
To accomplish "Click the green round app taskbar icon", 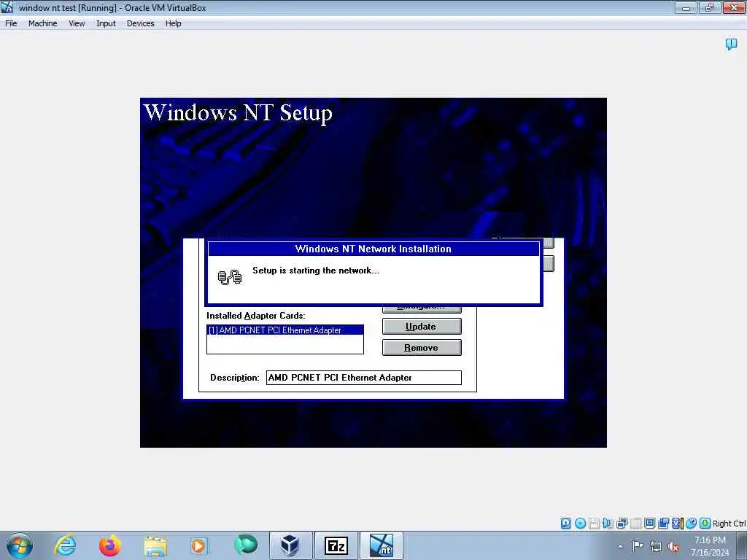I will 246,545.
